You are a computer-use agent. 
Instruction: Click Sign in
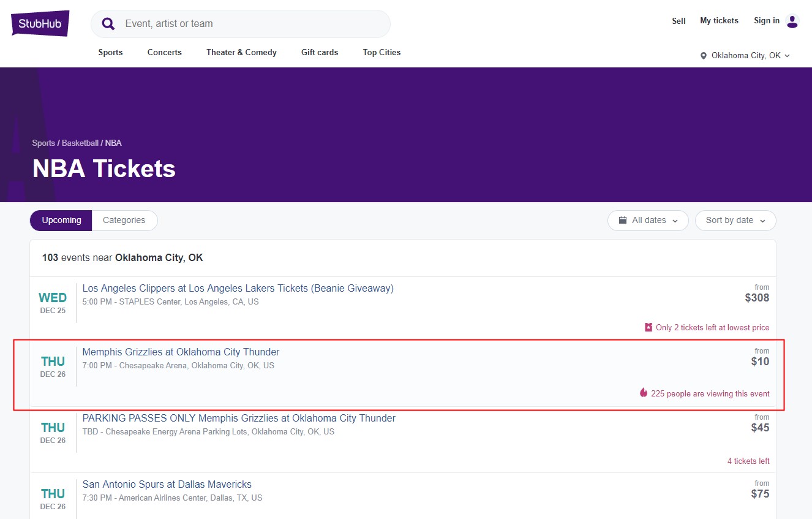pyautogui.click(x=767, y=21)
